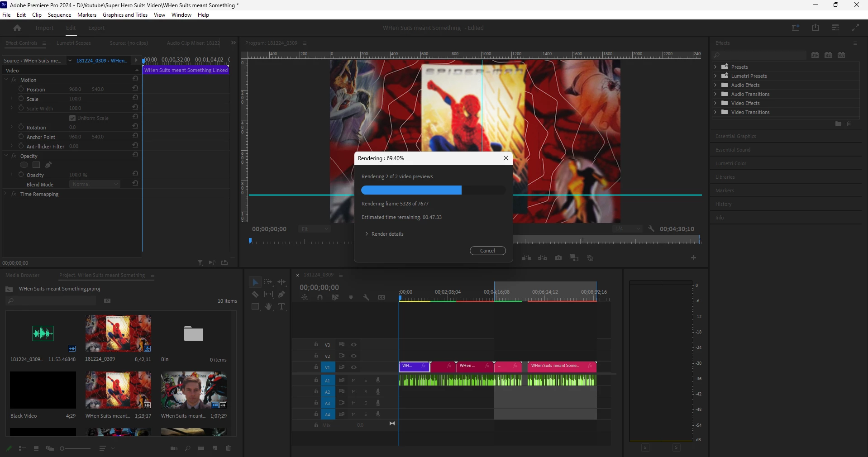The image size is (868, 457).
Task: Click the Extract button in Program monitor
Action: (x=542, y=258)
